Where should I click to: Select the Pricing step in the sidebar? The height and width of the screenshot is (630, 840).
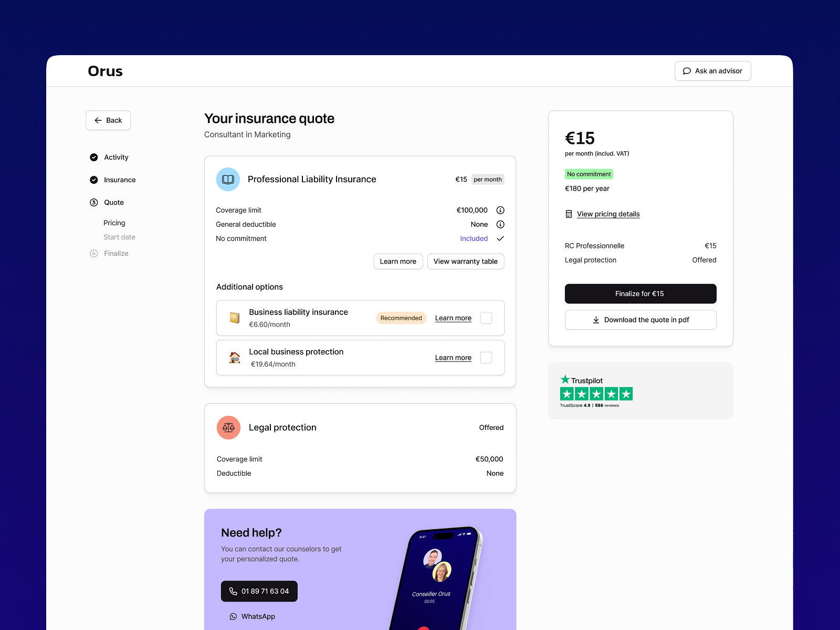pyautogui.click(x=114, y=223)
